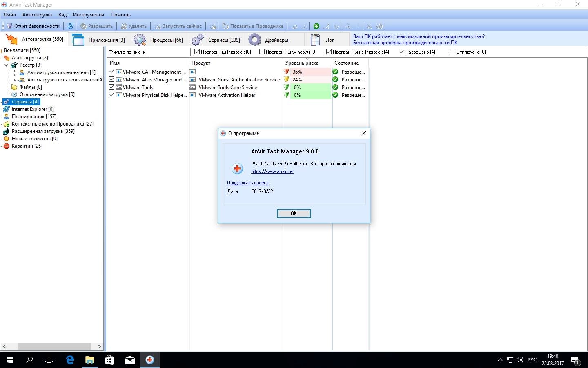Uncheck VMware Alias Manager row checkbox
This screenshot has width=588, height=368.
[112, 79]
